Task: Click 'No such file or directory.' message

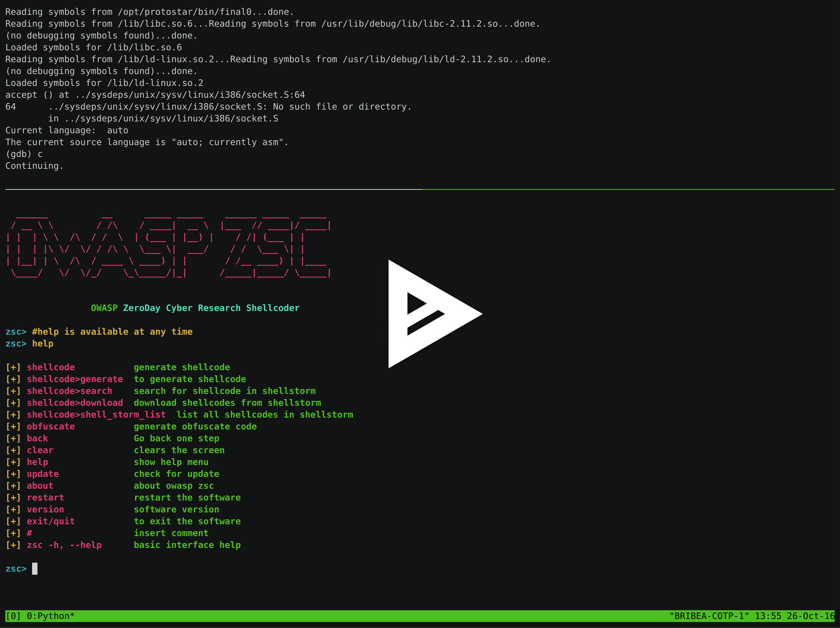Action: [x=343, y=107]
